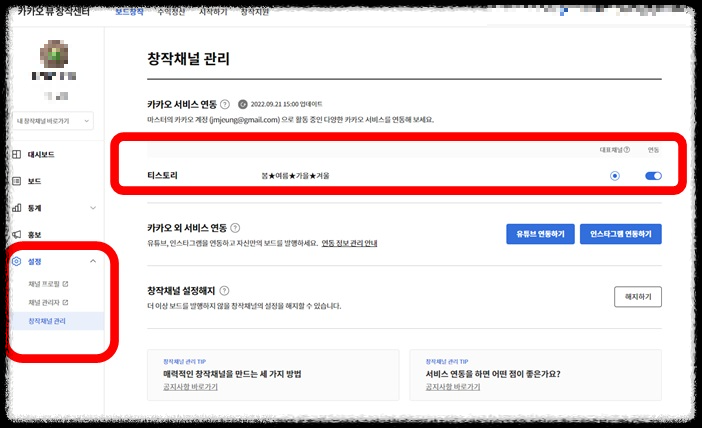Open 채널 프로필 in the settings submenu

[x=44, y=284]
